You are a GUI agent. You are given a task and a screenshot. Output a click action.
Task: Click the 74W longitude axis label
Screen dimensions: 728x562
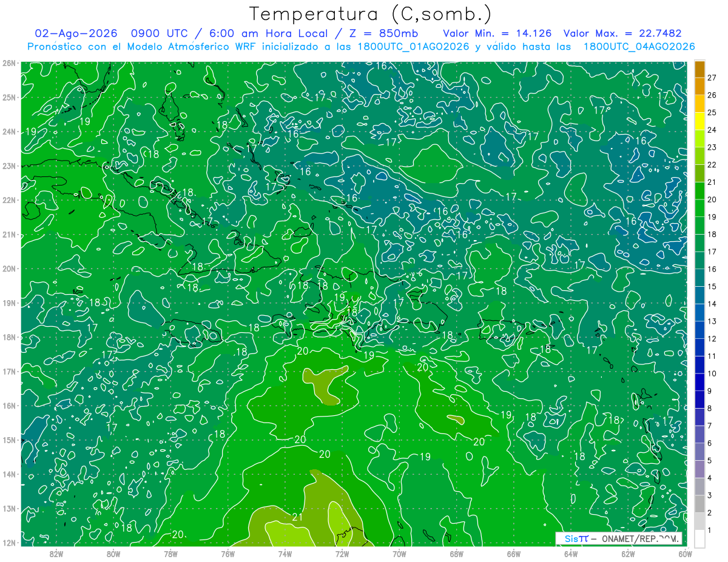285,553
